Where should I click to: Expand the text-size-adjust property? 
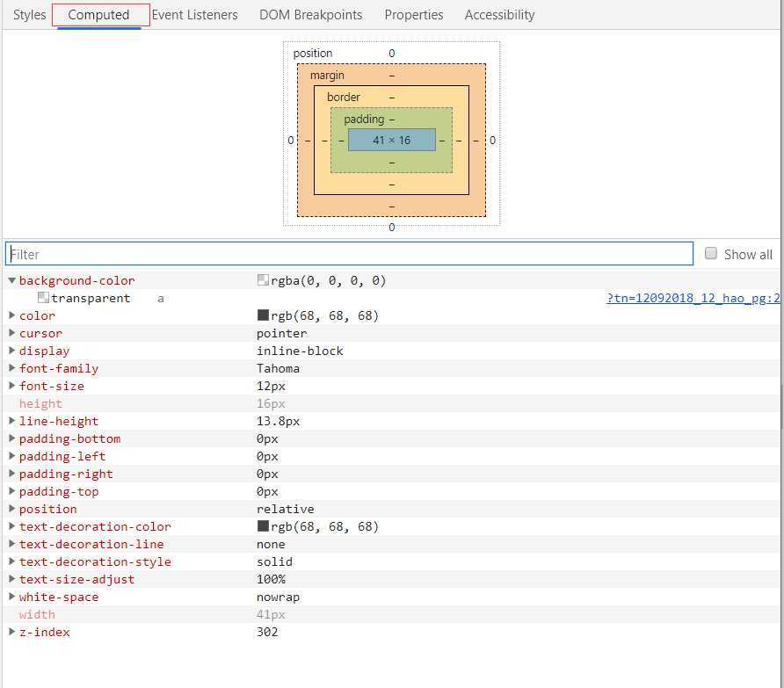point(12,579)
